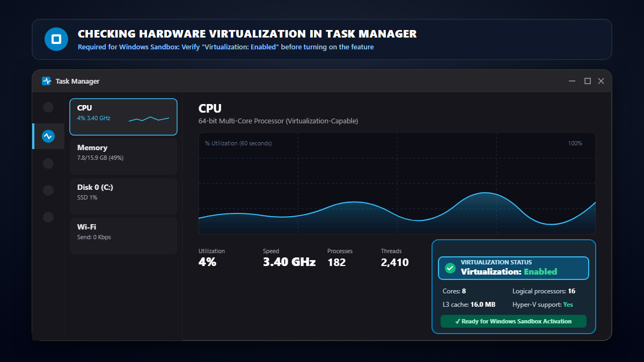Click the Task Manager app icon in the title bar
The height and width of the screenshot is (362, 644).
point(47,81)
